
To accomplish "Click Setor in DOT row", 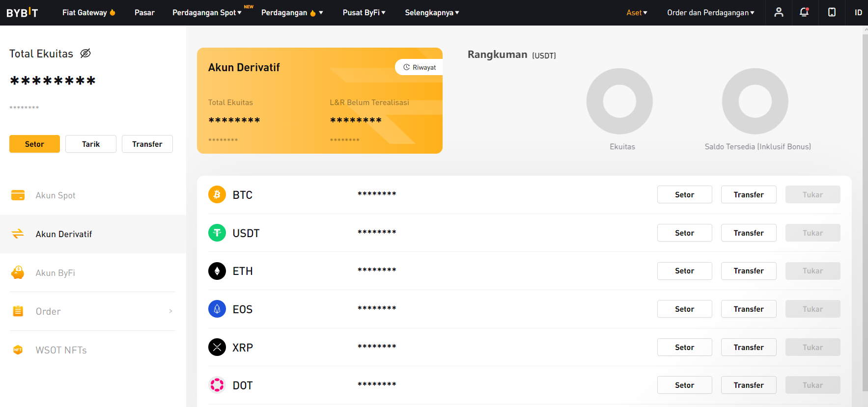I will pyautogui.click(x=684, y=385).
